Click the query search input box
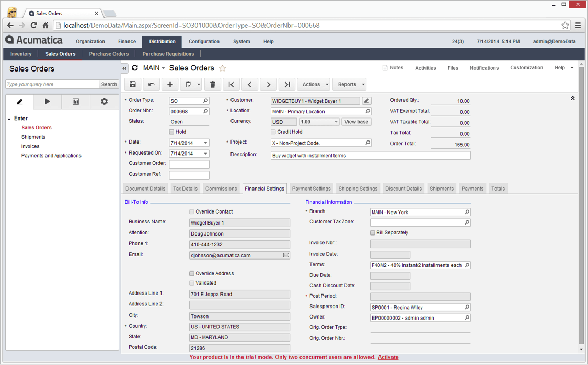The height and width of the screenshot is (365, 588). [x=52, y=84]
